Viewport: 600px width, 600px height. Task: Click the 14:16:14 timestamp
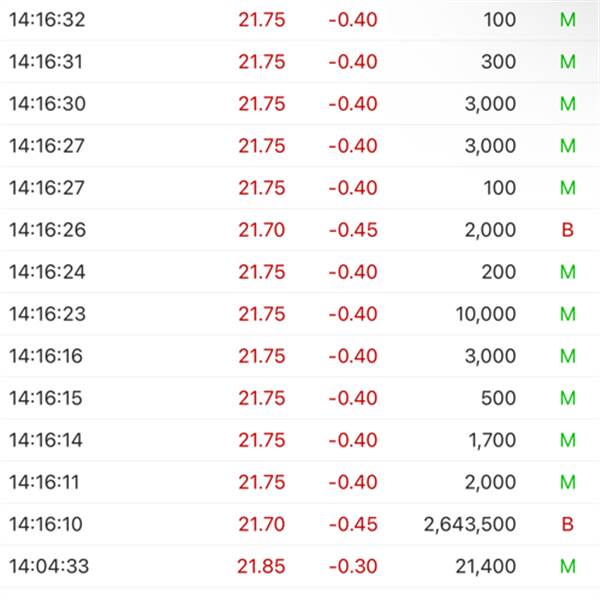coord(48,440)
